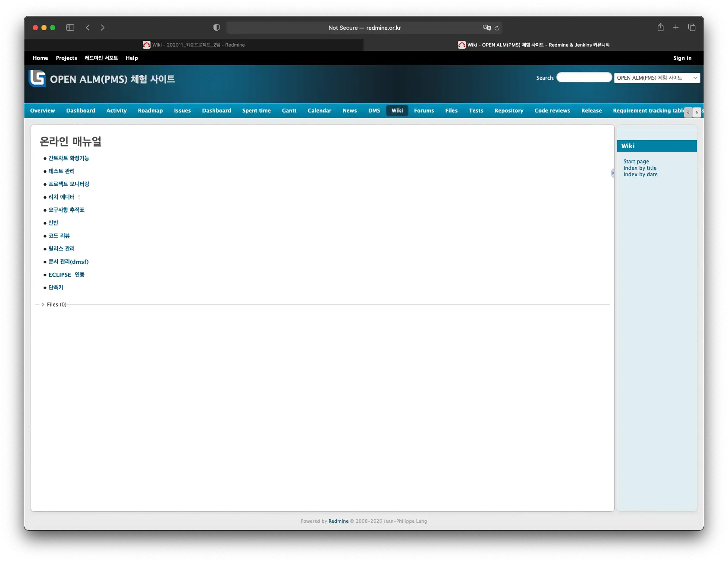
Task: Open the Gantt tab
Action: click(x=289, y=111)
